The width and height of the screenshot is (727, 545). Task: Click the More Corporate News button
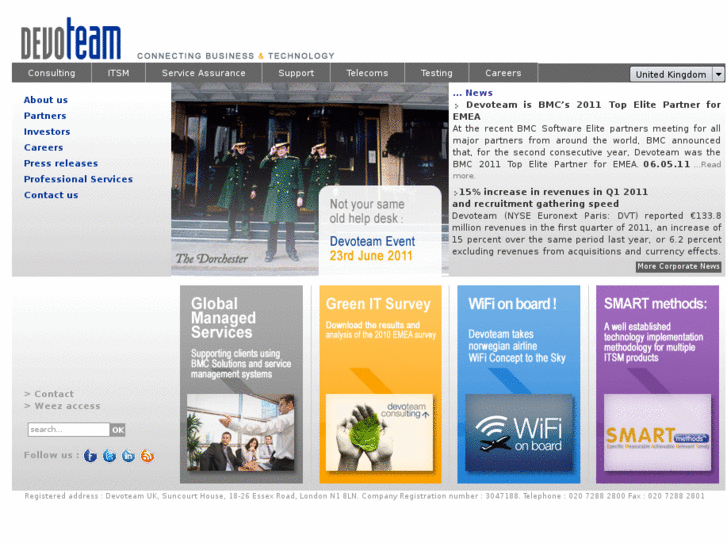678,266
